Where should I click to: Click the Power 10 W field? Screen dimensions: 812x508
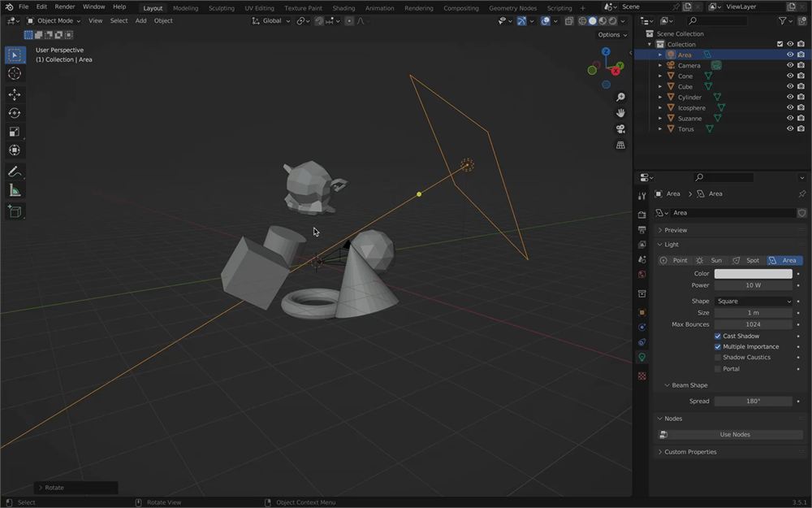pos(753,285)
